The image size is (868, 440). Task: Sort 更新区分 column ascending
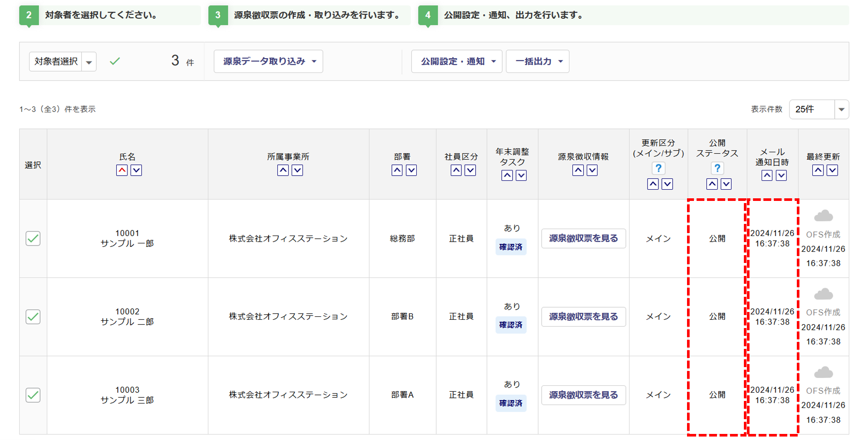point(653,184)
